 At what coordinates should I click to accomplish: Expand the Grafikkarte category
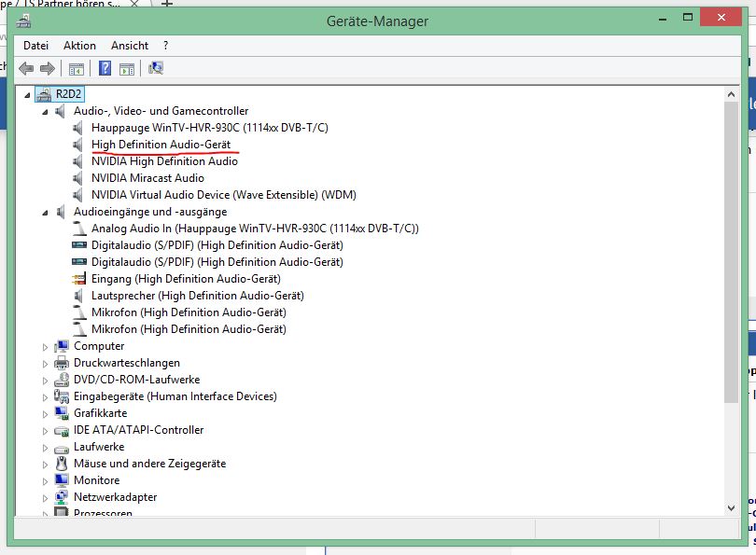[45, 414]
